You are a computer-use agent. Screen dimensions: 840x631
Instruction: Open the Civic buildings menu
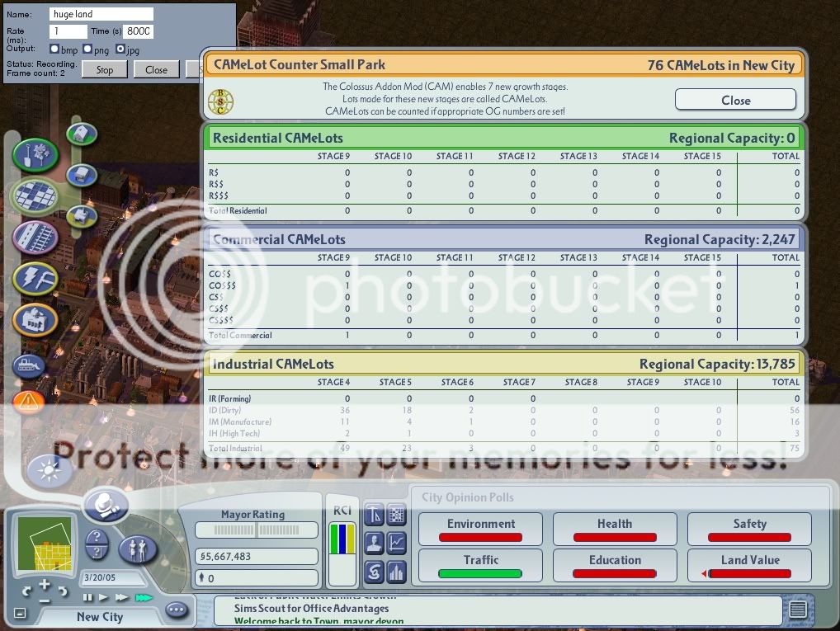pyautogui.click(x=35, y=321)
